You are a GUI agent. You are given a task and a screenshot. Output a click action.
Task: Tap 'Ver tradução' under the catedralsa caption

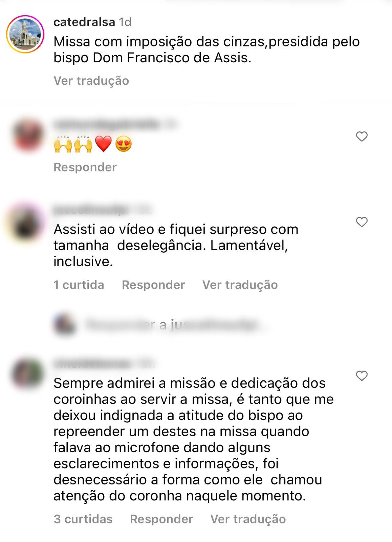pyautogui.click(x=91, y=81)
